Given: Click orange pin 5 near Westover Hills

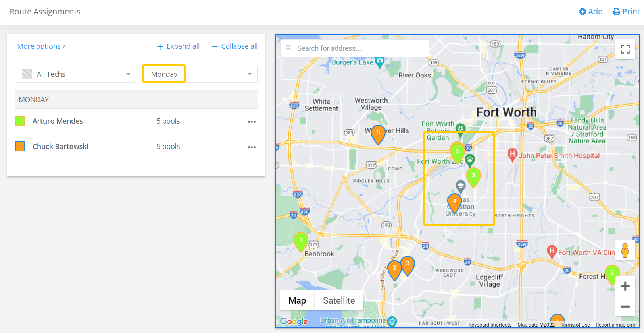Looking at the screenshot, I should [378, 135].
